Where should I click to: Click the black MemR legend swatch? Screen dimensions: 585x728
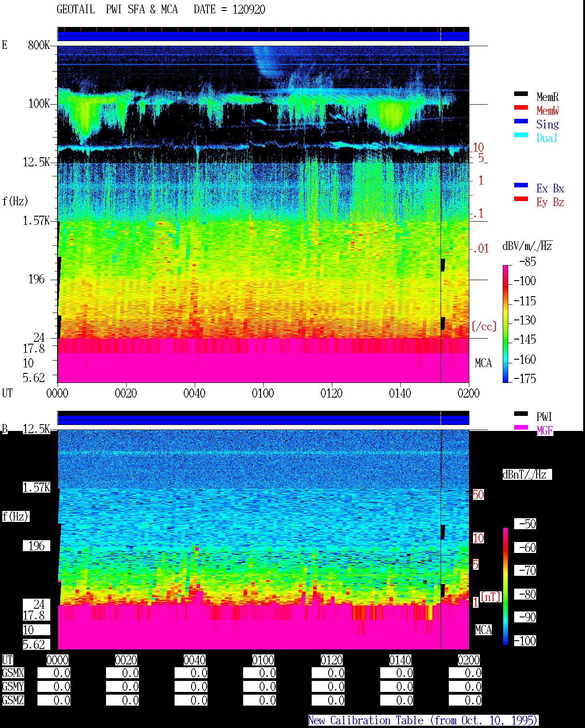(521, 94)
